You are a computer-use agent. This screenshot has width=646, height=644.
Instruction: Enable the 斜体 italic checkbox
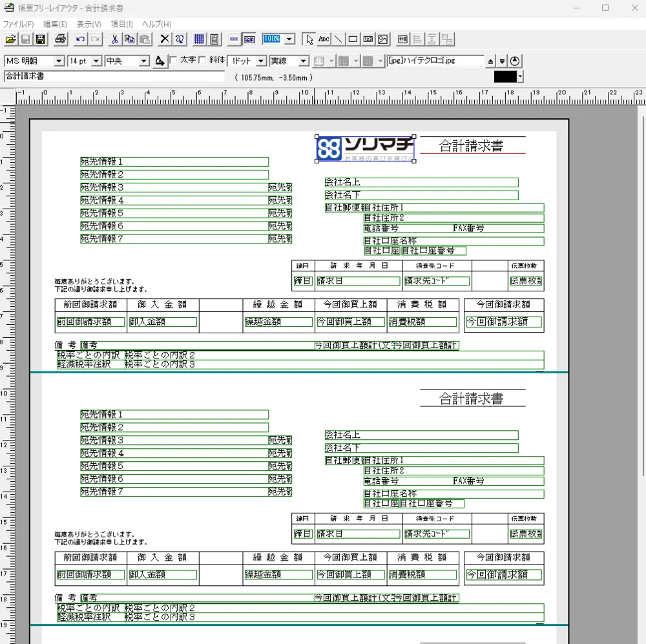(x=202, y=61)
